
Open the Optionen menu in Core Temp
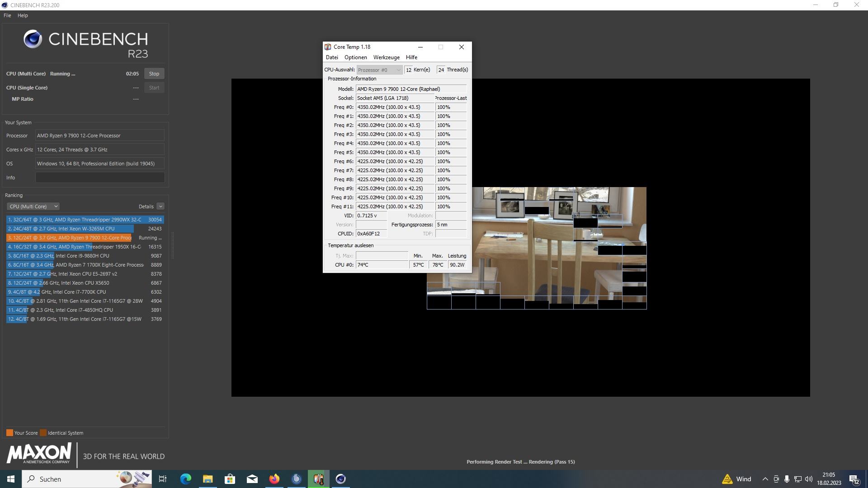(355, 57)
